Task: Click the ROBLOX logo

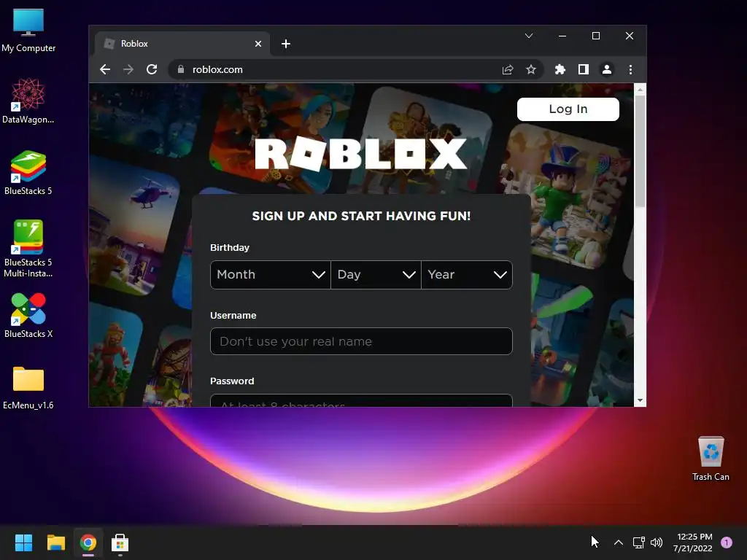Action: [x=360, y=153]
